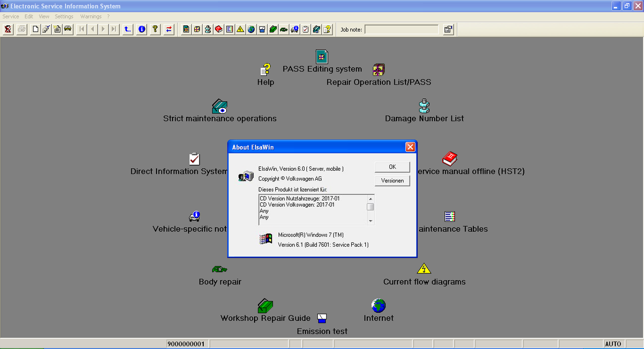Open the Service menu

(11, 17)
